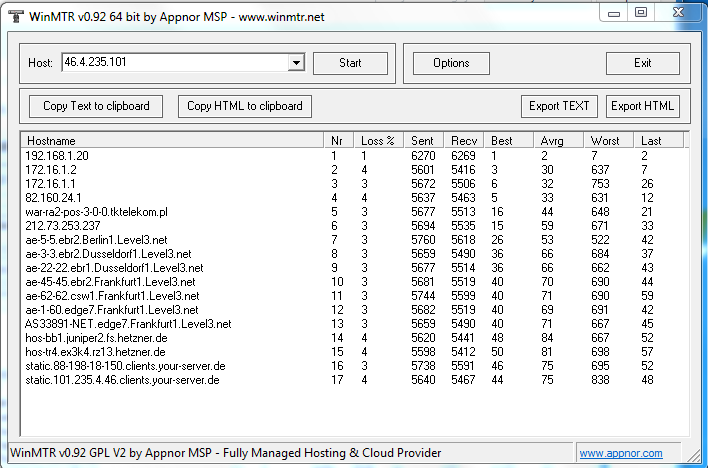Select ae-1-60.edge7.Frankfurt1.Level3.net row
This screenshot has height=468, width=708.
[354, 310]
